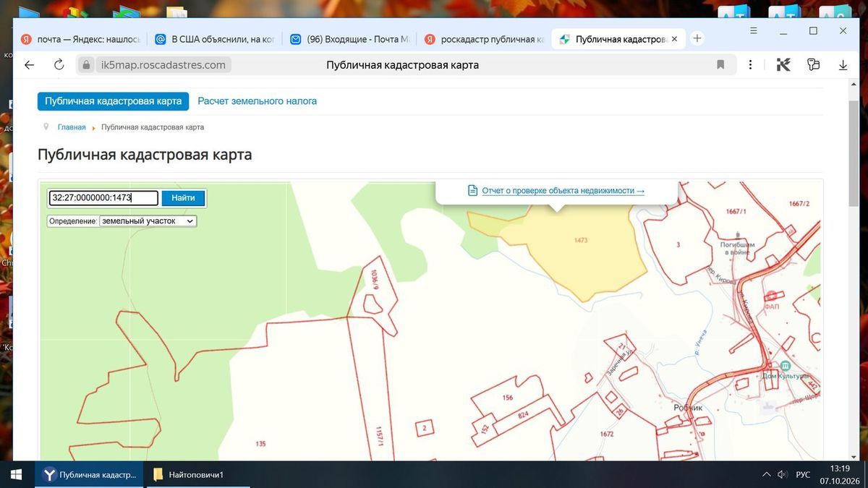
Task: Switch to the (96) Входящие - Почта tab
Action: pyautogui.click(x=349, y=39)
